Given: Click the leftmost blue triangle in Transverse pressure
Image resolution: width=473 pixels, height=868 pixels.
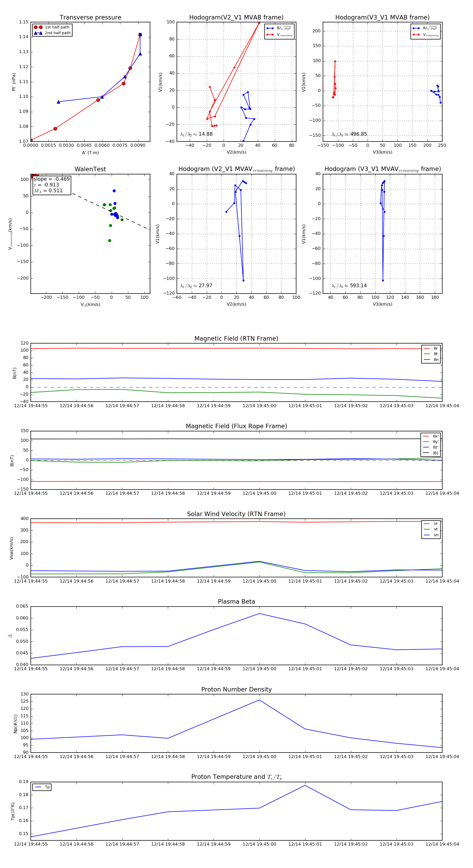Looking at the screenshot, I should (x=58, y=102).
